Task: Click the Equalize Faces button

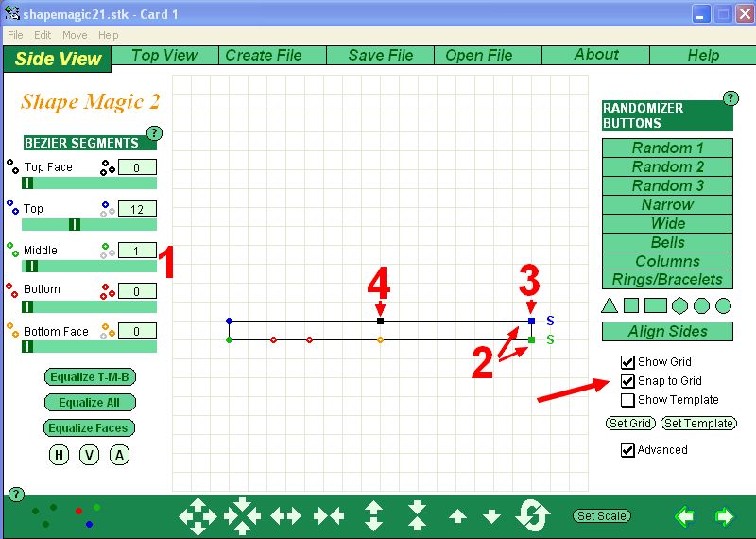Action: click(89, 428)
